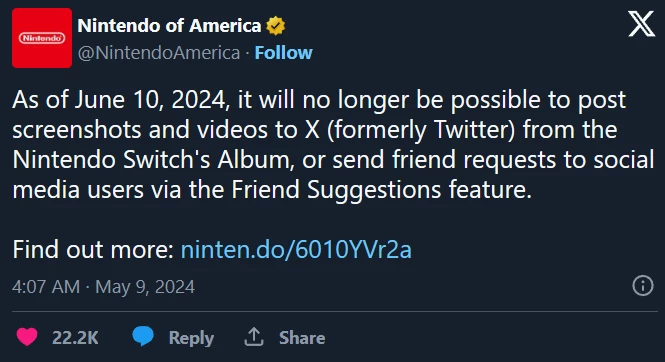Image resolution: width=665 pixels, height=362 pixels.
Task: Open the red Nintendo profile avatar
Action: [42, 38]
